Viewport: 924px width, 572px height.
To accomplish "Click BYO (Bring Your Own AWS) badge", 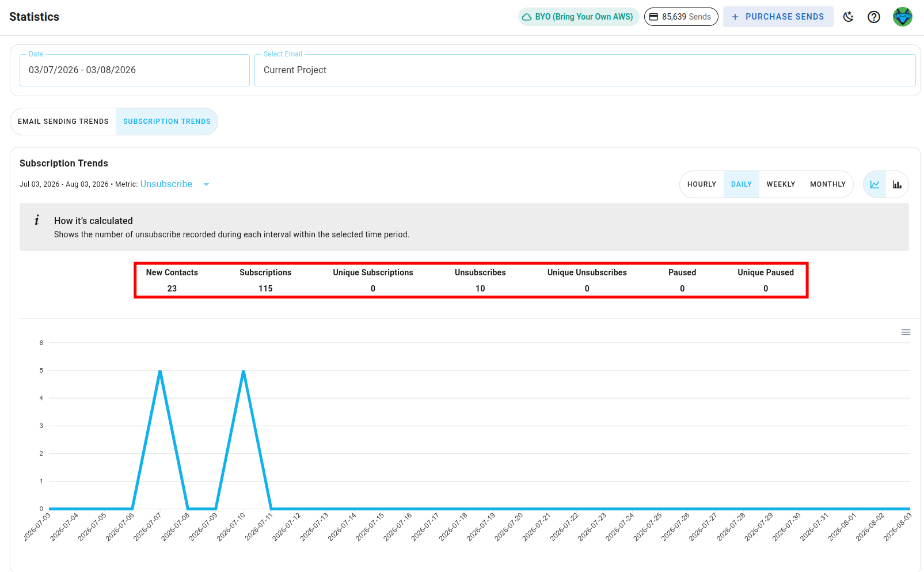I will click(x=579, y=17).
